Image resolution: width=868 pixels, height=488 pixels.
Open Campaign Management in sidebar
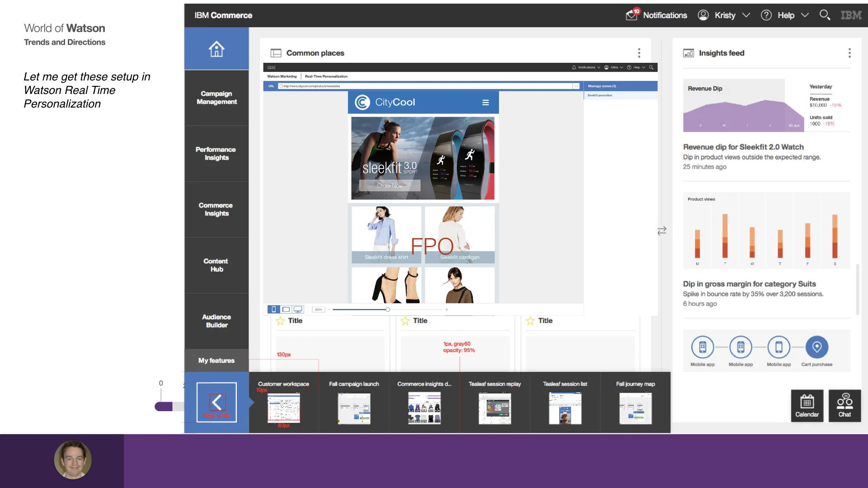click(217, 98)
